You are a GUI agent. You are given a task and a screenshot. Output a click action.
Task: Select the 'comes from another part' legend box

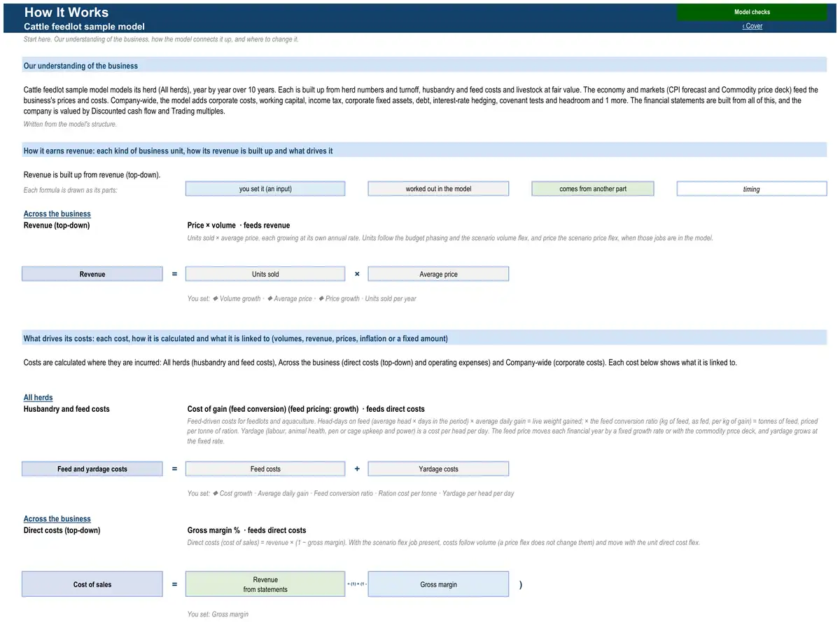tap(593, 188)
